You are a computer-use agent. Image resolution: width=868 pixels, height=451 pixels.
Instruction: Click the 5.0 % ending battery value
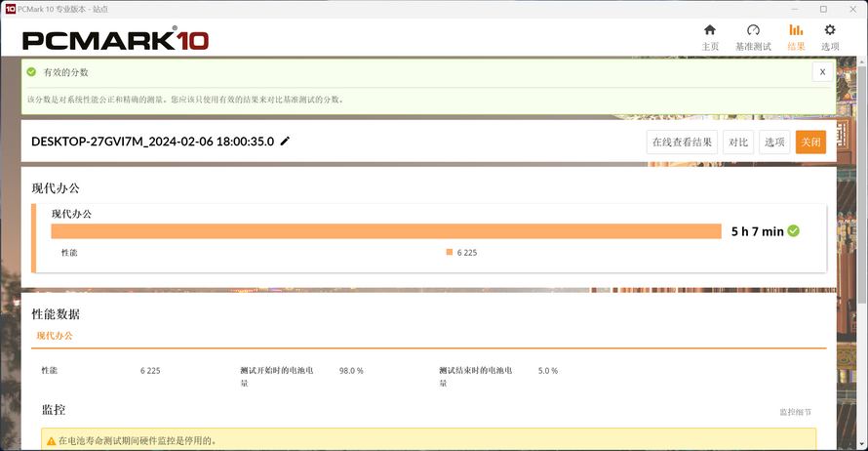[x=547, y=371]
